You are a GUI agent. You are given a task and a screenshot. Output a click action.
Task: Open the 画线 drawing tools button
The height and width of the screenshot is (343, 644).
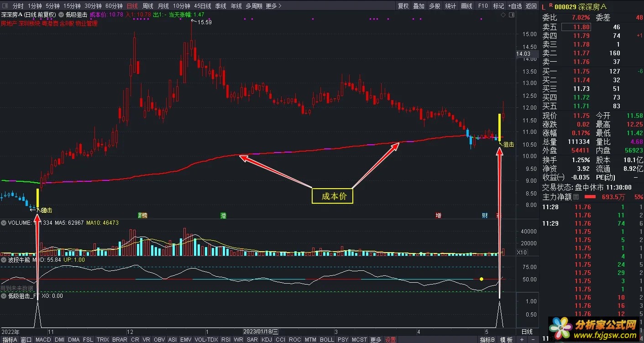[x=466, y=6]
